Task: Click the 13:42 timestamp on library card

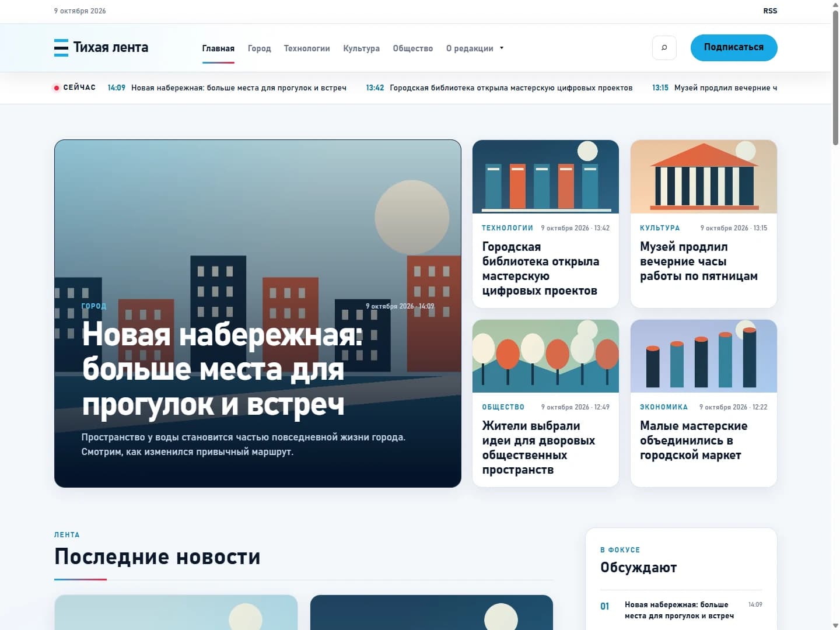Action: pos(602,228)
